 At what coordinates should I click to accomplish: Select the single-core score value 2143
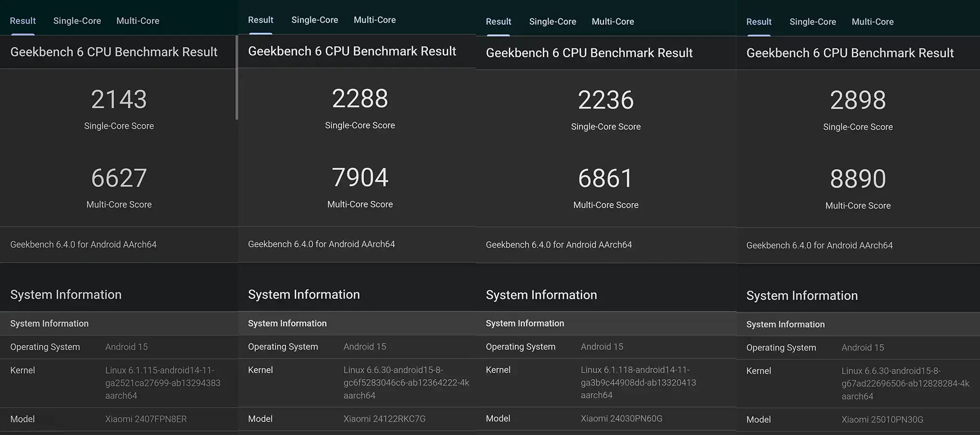click(x=119, y=99)
